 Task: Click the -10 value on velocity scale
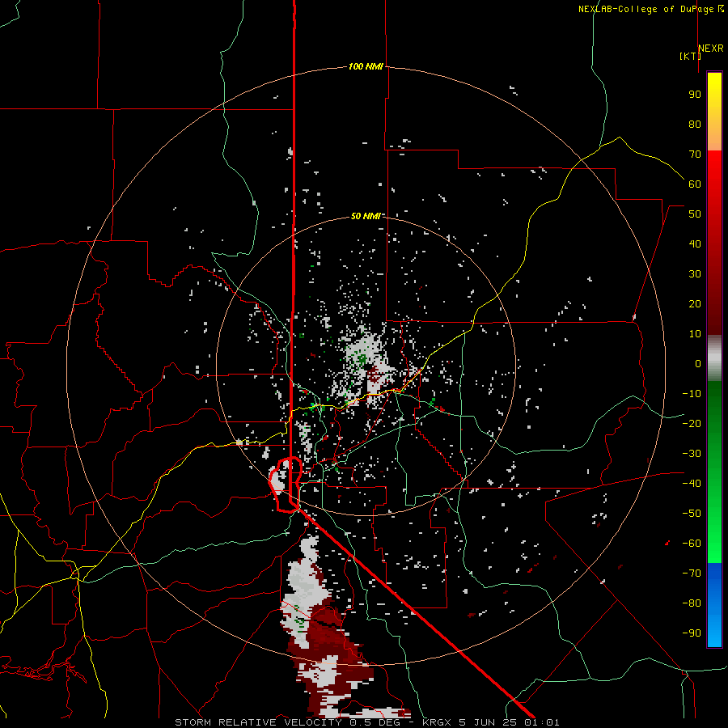click(x=692, y=394)
